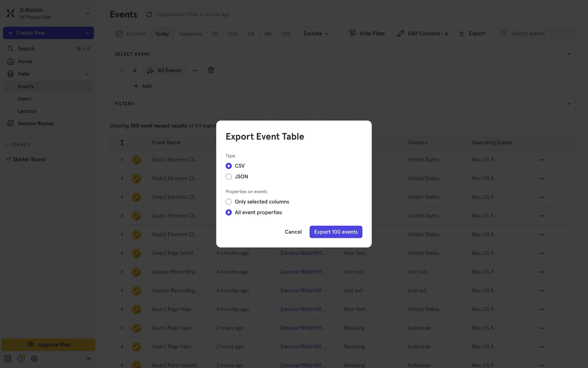Image resolution: width=588 pixels, height=368 pixels.
Task: Click Export 100 events button
Action: tap(336, 232)
